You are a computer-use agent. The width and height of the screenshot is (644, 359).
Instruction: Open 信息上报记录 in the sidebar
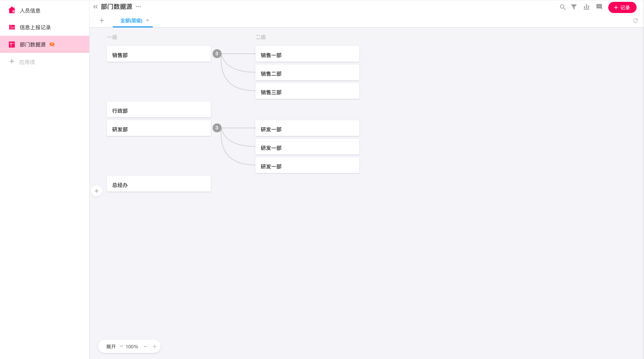click(x=35, y=27)
